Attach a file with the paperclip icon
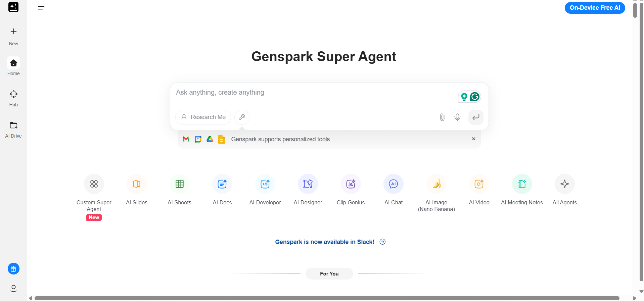The height and width of the screenshot is (302, 644). point(442,117)
